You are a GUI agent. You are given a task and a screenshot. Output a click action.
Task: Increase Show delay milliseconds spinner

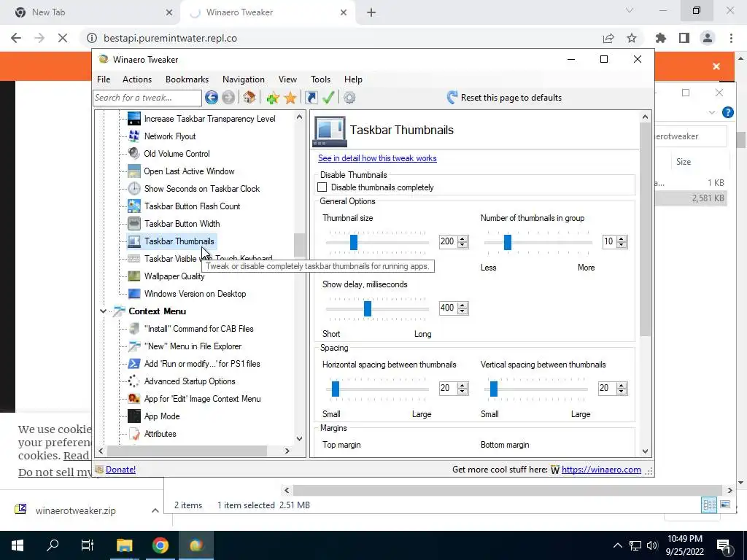pyautogui.click(x=462, y=305)
